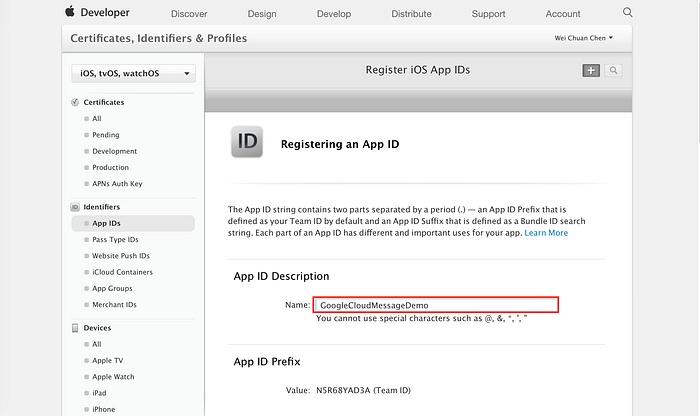Screen dimensions: 700x416
Task: Select Apple Watch devices
Action: [x=113, y=377]
